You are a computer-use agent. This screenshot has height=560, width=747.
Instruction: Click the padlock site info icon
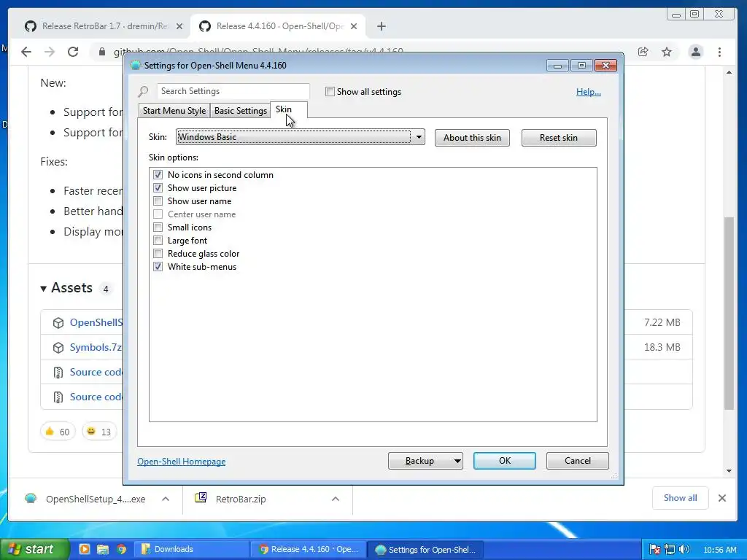pyautogui.click(x=102, y=52)
